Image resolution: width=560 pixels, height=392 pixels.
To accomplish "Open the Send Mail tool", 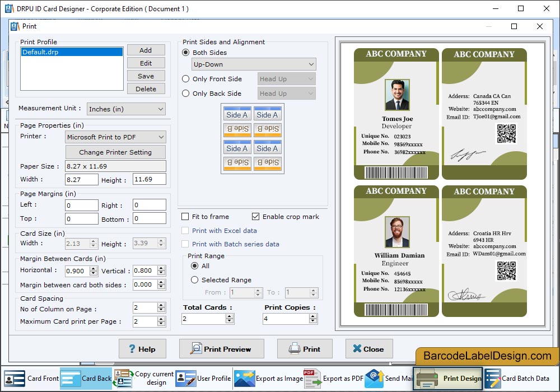I will tap(389, 379).
